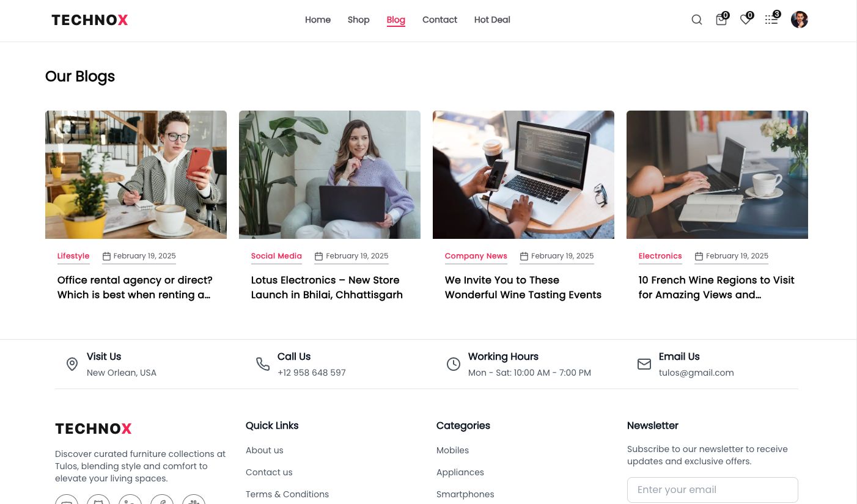Click the TECHNOX header logo

90,20
